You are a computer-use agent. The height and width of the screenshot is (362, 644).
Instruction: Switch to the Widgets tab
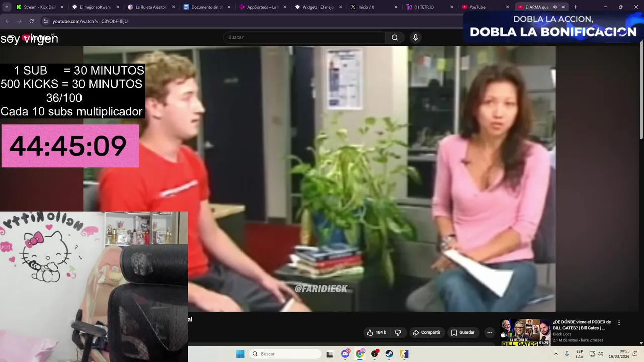[318, 7]
